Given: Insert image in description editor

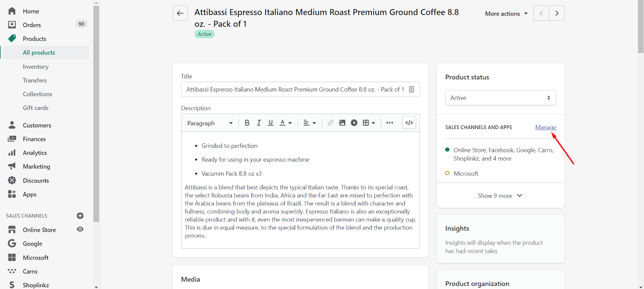Looking at the screenshot, I should click(342, 123).
